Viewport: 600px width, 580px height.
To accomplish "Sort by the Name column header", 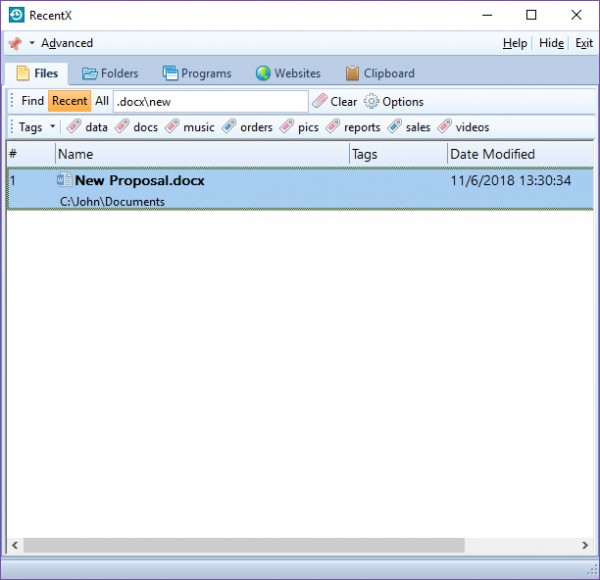I will (202, 154).
